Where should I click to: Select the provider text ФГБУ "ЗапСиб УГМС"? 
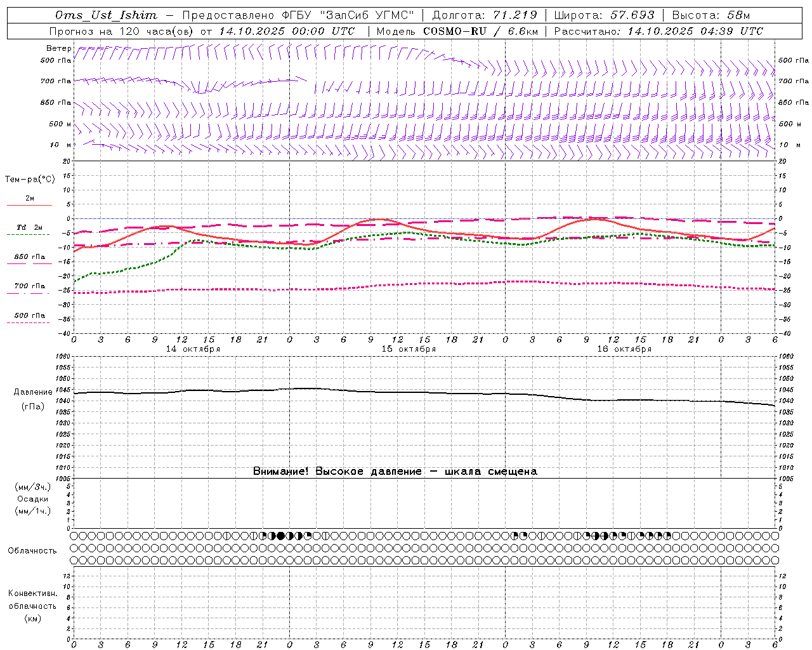click(x=346, y=15)
